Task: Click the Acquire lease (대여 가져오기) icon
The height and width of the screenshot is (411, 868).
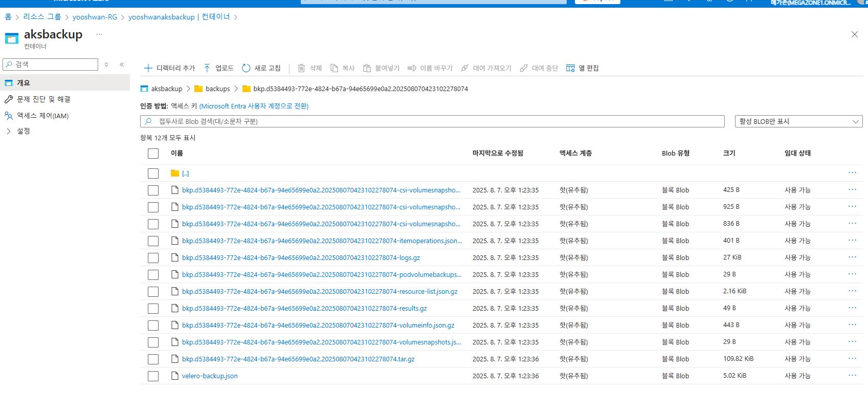Action: 464,68
